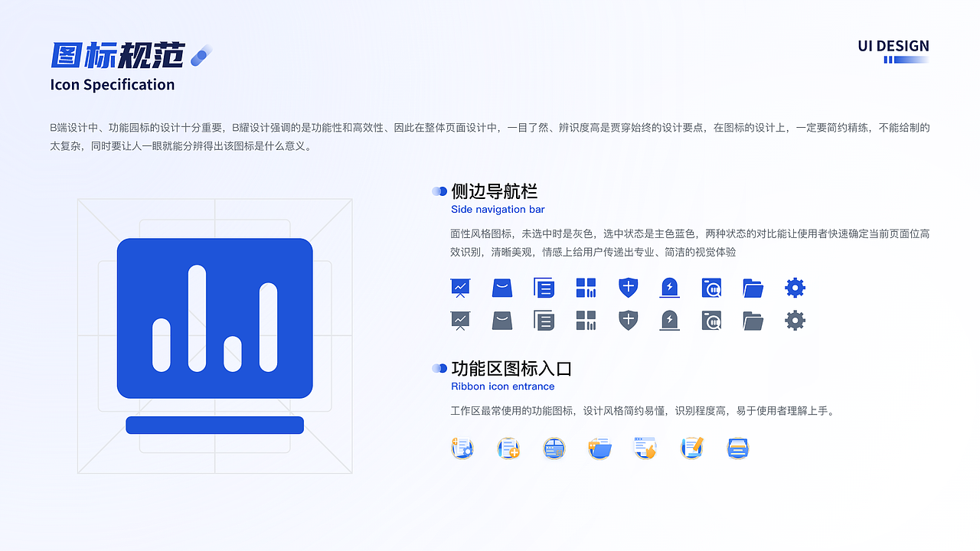
Task: Click the blue grid modules icon
Action: [x=586, y=287]
